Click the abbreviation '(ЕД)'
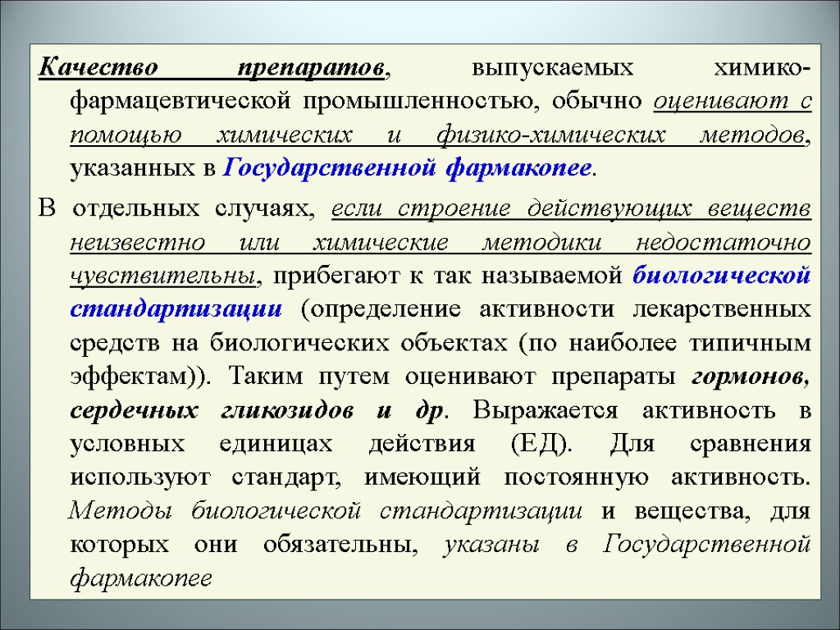This screenshot has width=840, height=630. (x=541, y=445)
